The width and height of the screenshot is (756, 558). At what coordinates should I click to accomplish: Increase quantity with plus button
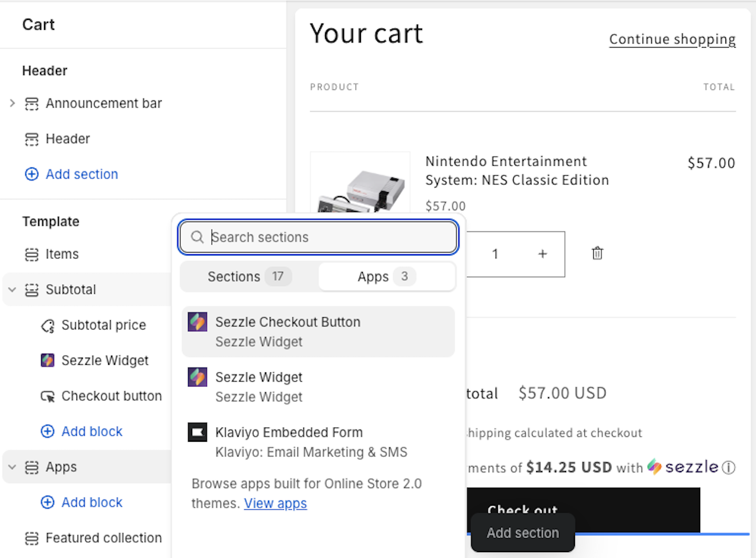tap(542, 254)
